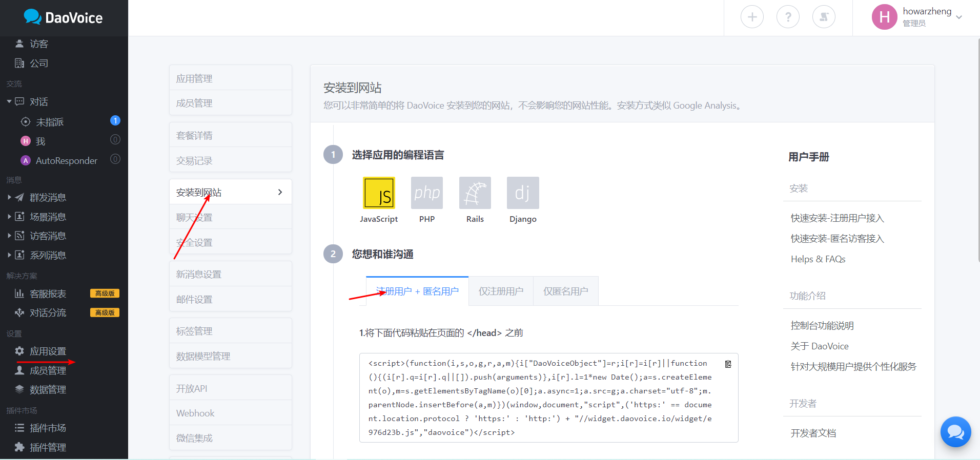Select 邮件设置 in settings menu
Image resolution: width=980 pixels, height=460 pixels.
(231, 299)
